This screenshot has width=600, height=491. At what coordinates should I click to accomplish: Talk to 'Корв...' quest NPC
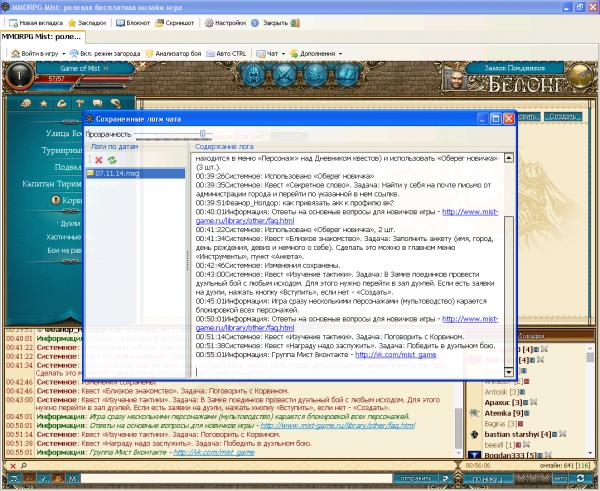point(67,200)
